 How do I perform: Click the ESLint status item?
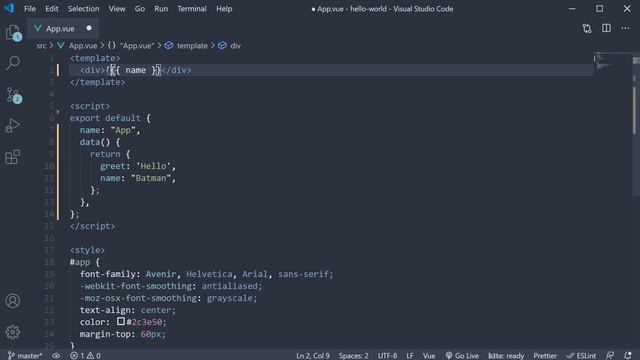(x=582, y=356)
